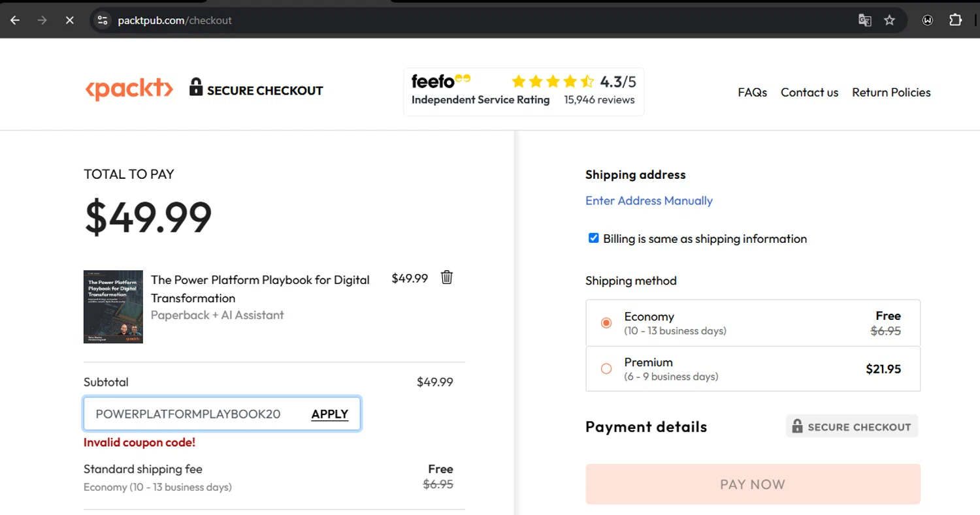980x515 pixels.
Task: Bookmark this page with the star icon
Action: [889, 20]
